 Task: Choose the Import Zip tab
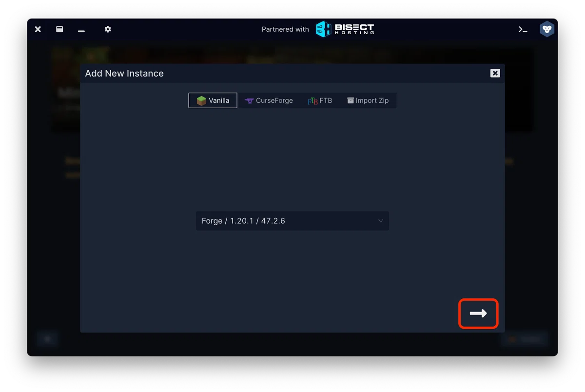pyautogui.click(x=368, y=100)
